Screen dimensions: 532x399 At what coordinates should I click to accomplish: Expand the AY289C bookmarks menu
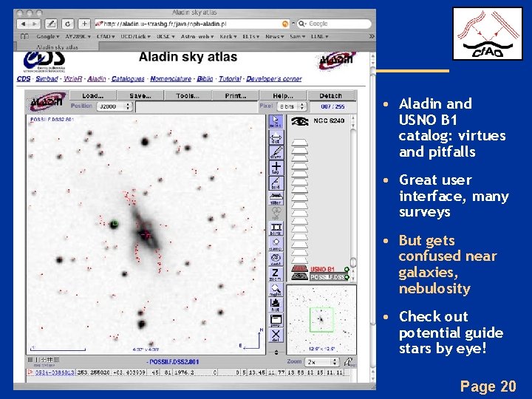pos(78,37)
